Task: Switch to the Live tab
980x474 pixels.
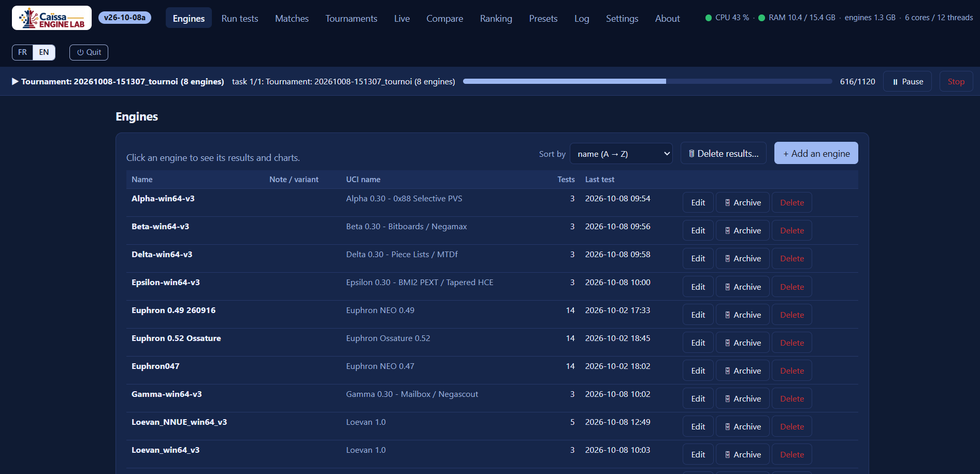Action: point(402,18)
